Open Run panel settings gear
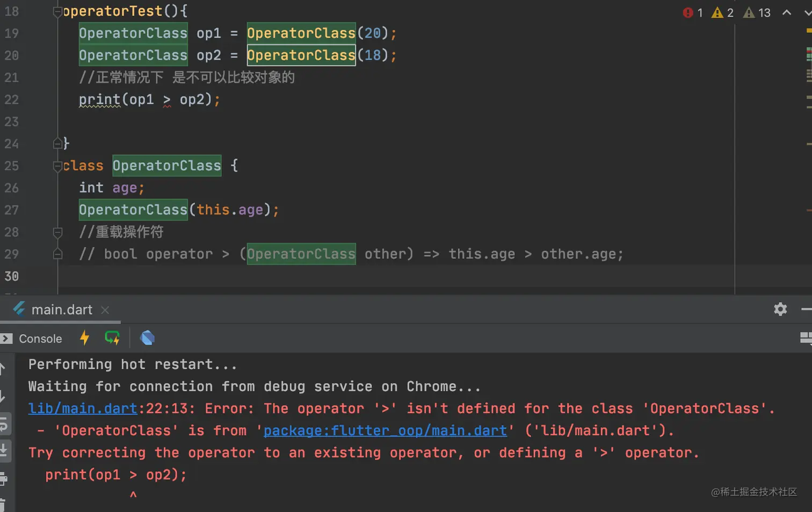The image size is (812, 512). [x=780, y=309]
